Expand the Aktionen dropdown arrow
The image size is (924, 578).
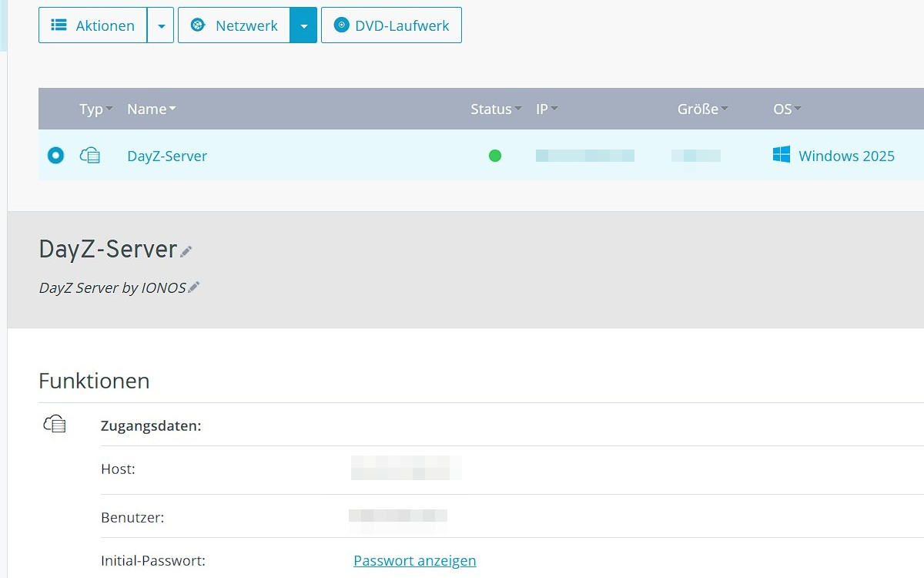(x=161, y=25)
